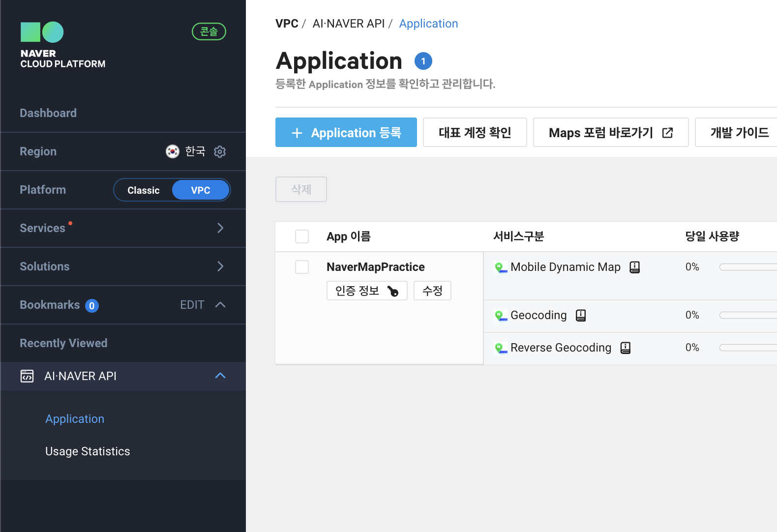777x532 pixels.
Task: Click the Mobile Dynamic Map service name
Action: [x=566, y=267]
